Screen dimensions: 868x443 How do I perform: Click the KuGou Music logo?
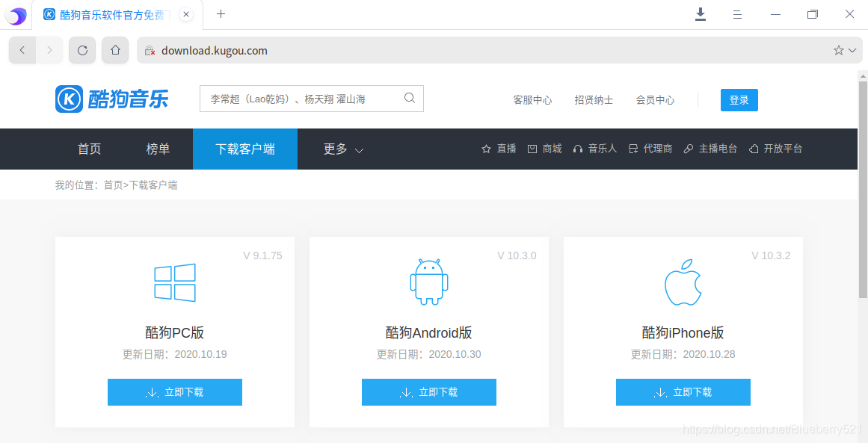(x=112, y=99)
